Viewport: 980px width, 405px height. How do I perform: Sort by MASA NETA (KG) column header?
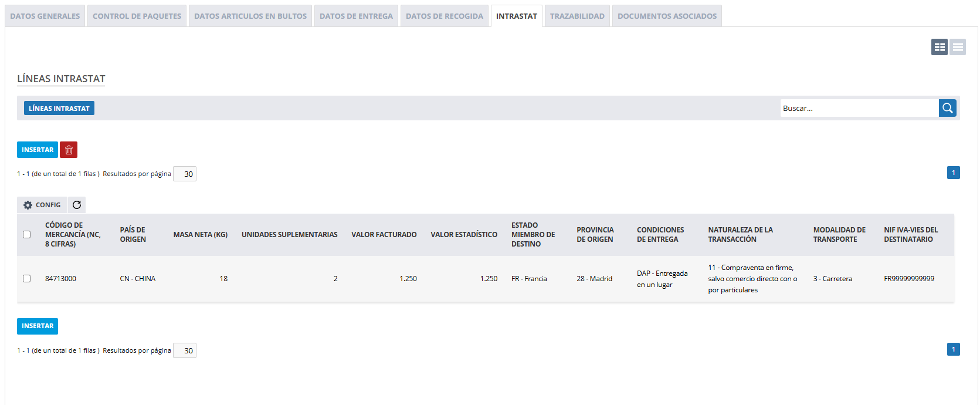tap(201, 235)
